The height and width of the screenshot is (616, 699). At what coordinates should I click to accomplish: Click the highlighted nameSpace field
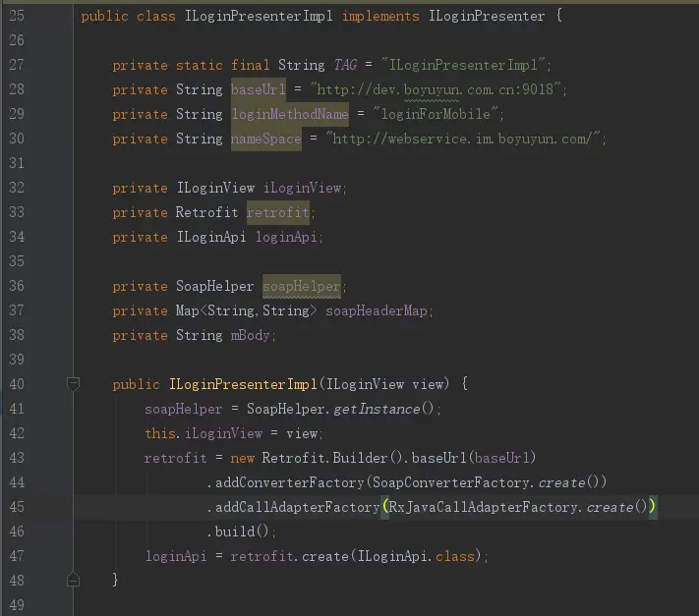tap(266, 139)
